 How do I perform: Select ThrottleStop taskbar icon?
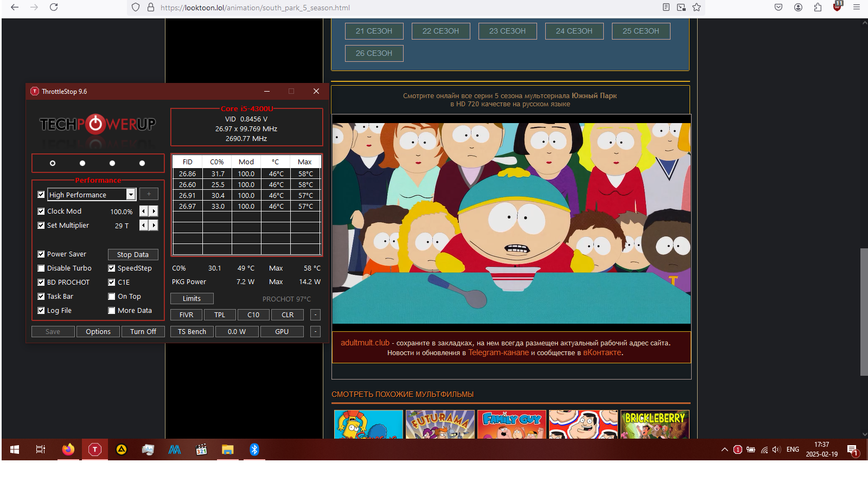(x=95, y=450)
